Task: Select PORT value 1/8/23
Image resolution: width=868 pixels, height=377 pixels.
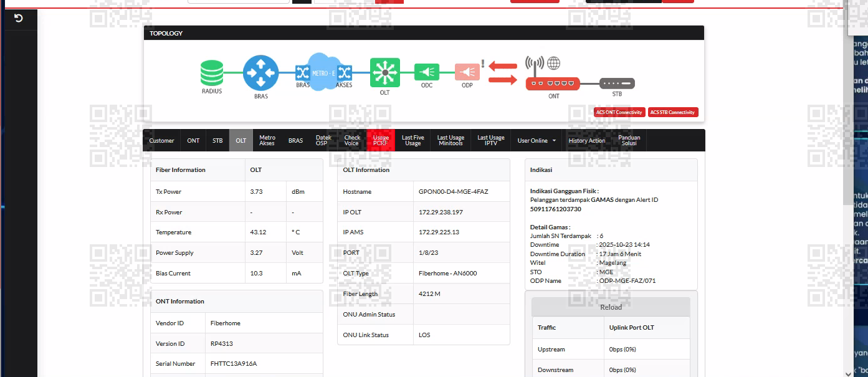Action: click(x=427, y=252)
